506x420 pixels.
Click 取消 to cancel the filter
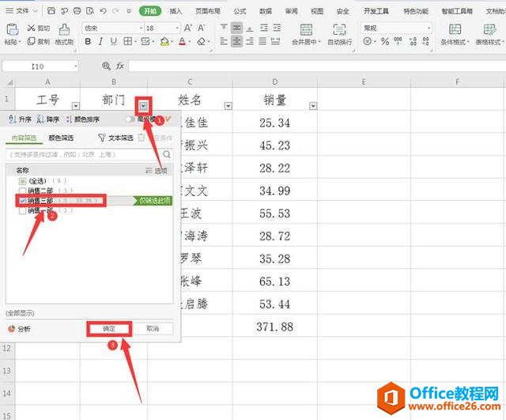point(153,328)
